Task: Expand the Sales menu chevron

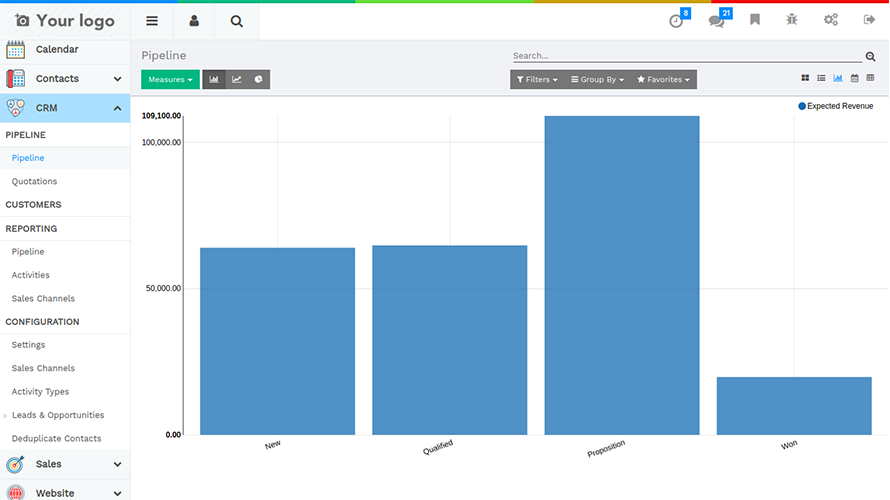Action: (x=117, y=464)
